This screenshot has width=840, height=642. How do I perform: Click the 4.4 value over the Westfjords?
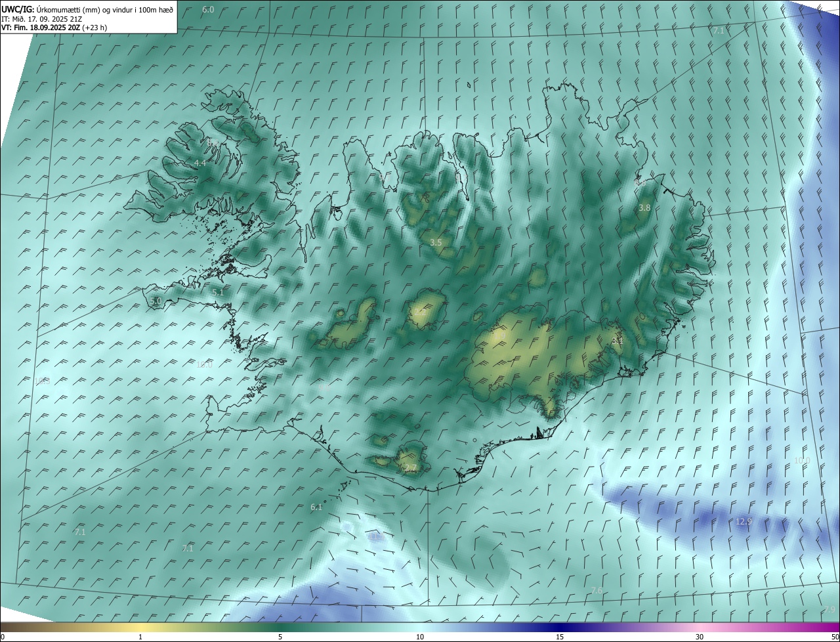[x=199, y=163]
